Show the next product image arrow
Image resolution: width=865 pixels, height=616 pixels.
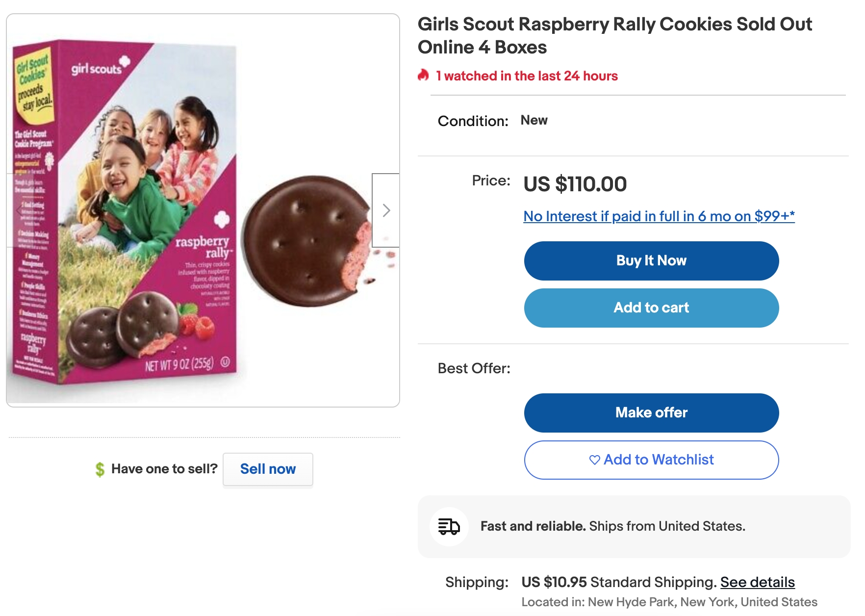(386, 210)
